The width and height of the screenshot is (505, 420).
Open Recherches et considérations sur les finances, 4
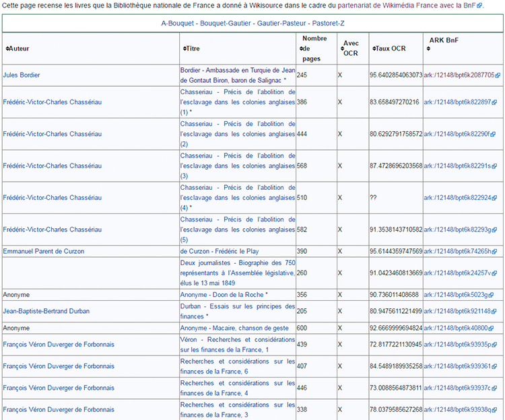coord(238,388)
